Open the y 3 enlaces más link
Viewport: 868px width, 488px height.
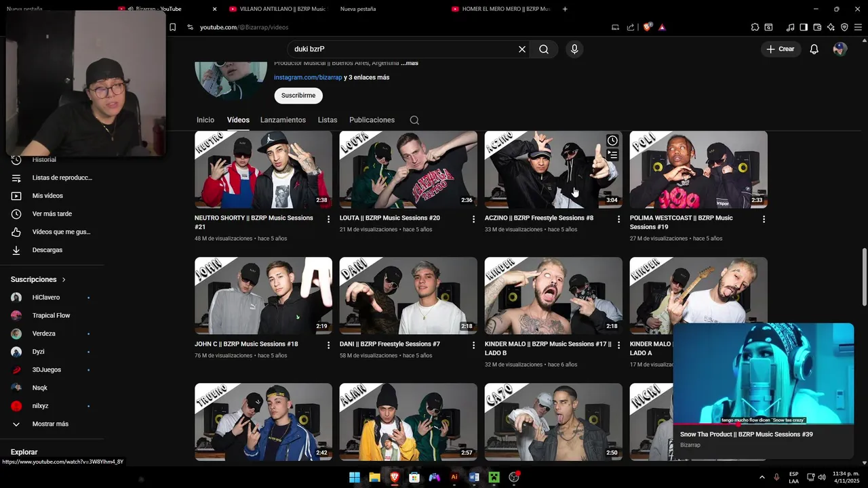pos(367,77)
